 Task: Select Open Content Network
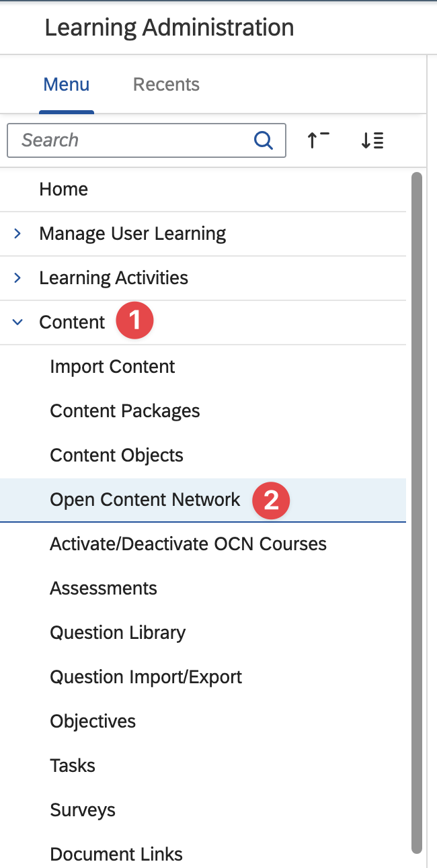(x=145, y=500)
